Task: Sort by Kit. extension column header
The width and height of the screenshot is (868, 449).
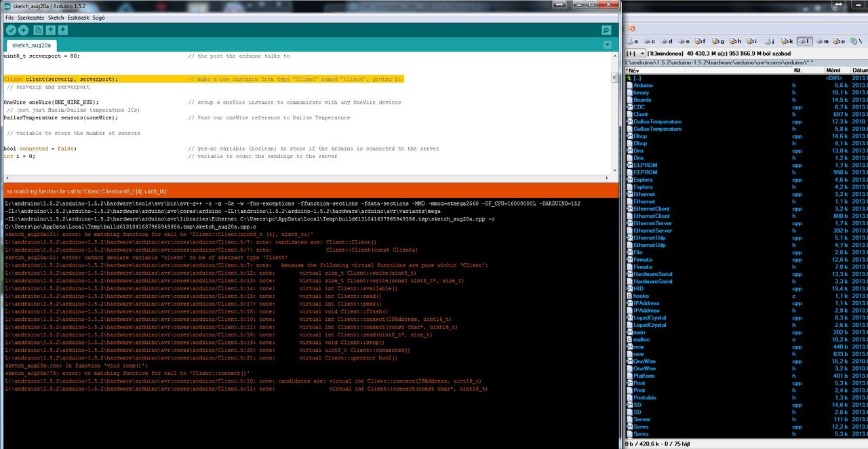Action: 808,70
